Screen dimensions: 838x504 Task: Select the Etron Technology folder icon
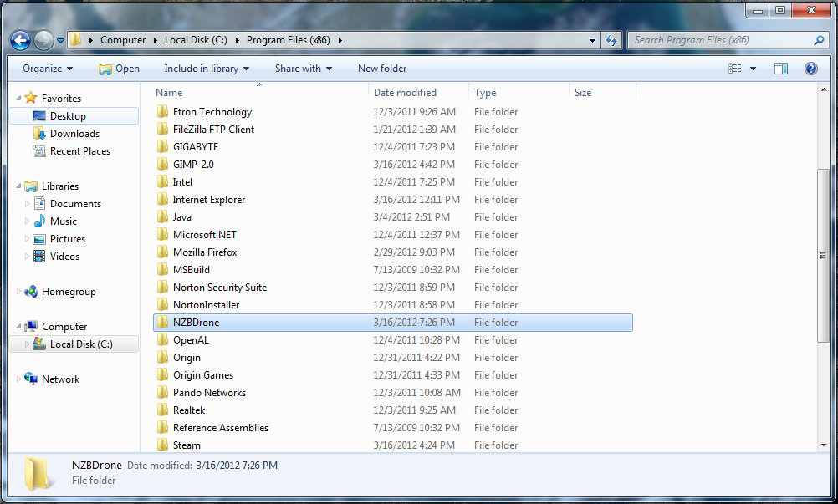162,112
